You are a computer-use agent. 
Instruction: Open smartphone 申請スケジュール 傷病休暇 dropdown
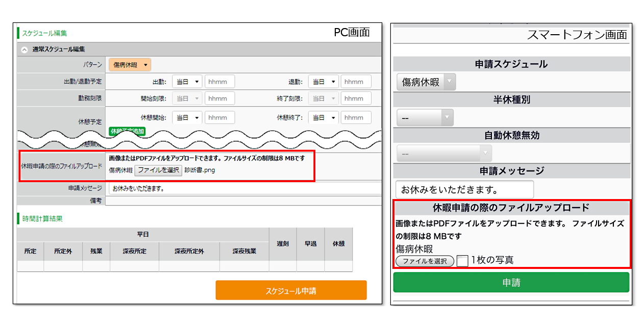click(426, 82)
